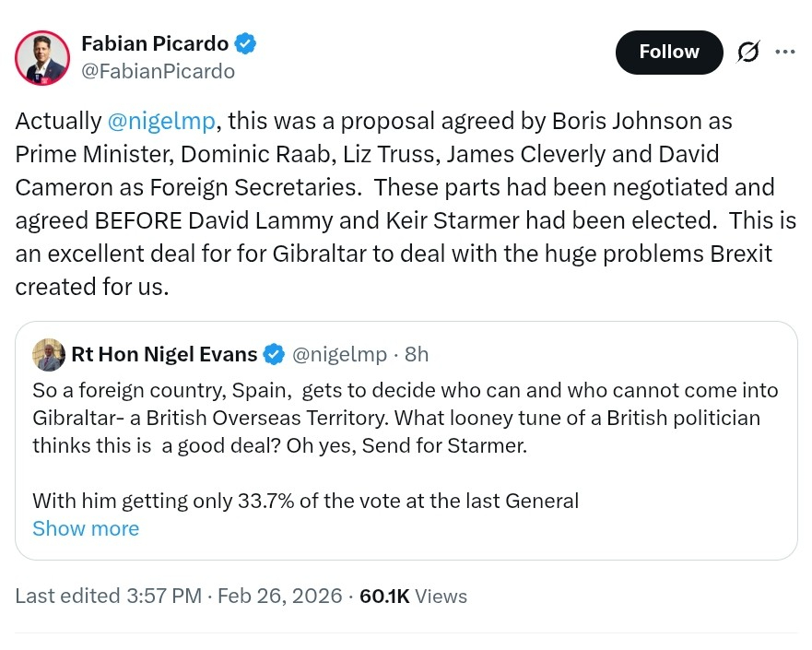
Task: Click the @FabianPicardo handle
Action: click(x=158, y=71)
